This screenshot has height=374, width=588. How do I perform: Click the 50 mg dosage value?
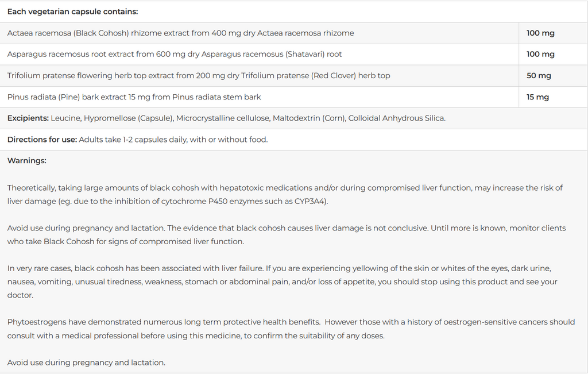(x=539, y=76)
